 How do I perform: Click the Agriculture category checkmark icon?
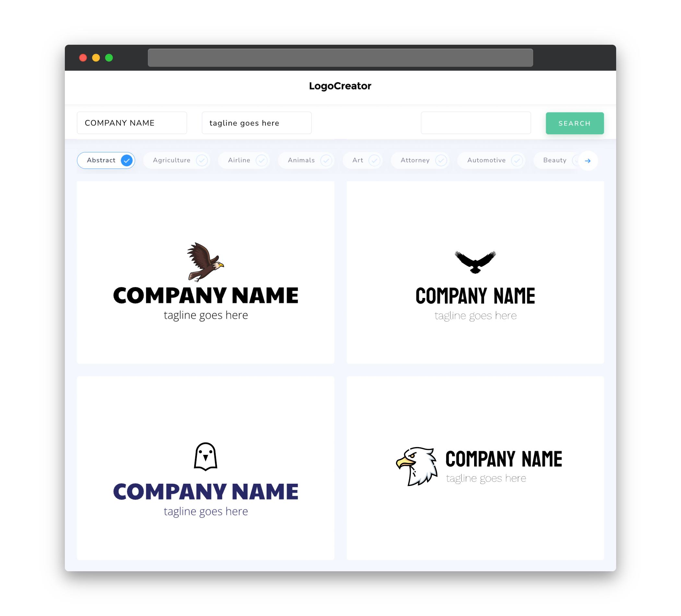(x=202, y=160)
